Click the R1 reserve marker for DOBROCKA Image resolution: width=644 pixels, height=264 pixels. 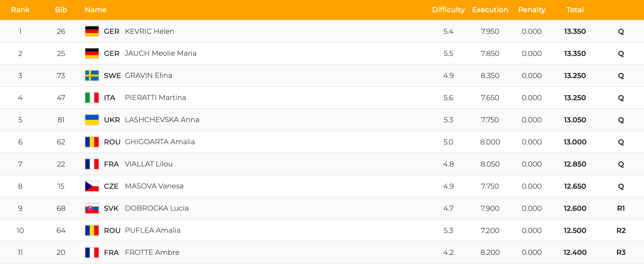pyautogui.click(x=621, y=208)
